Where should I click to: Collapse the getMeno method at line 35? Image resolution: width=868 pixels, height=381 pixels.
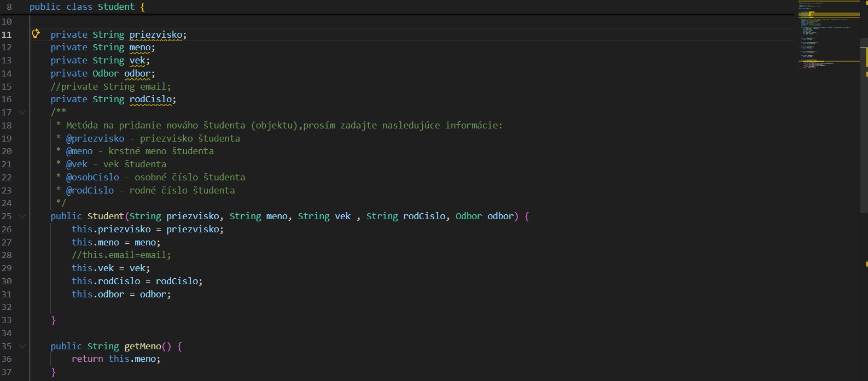click(x=22, y=347)
